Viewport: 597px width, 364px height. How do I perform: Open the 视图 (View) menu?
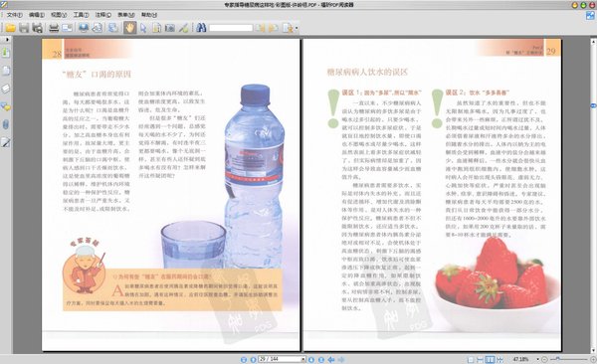pyautogui.click(x=59, y=15)
